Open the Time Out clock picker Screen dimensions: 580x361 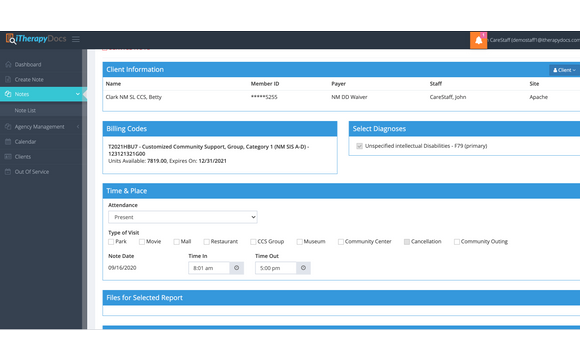303,268
